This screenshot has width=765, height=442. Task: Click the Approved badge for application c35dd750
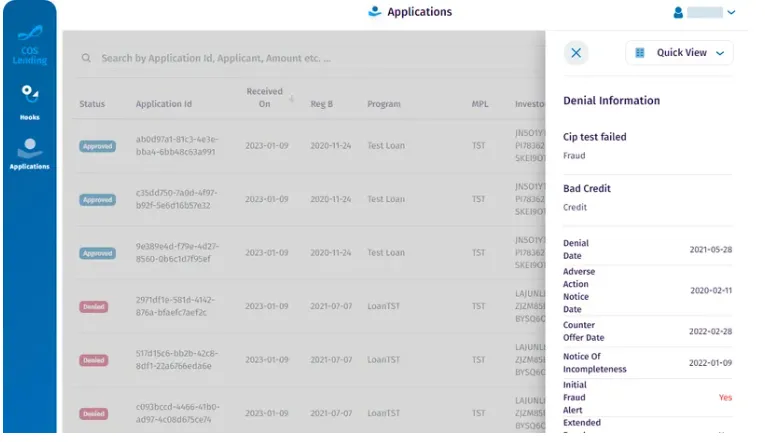coord(98,200)
